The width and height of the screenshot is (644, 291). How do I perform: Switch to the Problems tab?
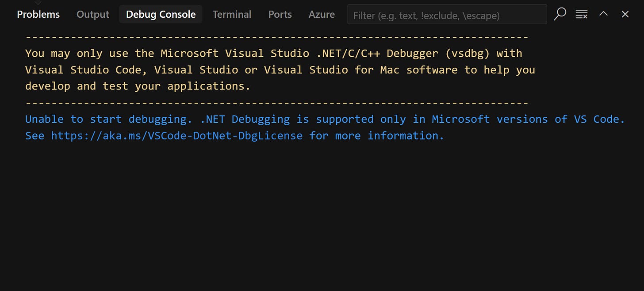click(x=38, y=14)
